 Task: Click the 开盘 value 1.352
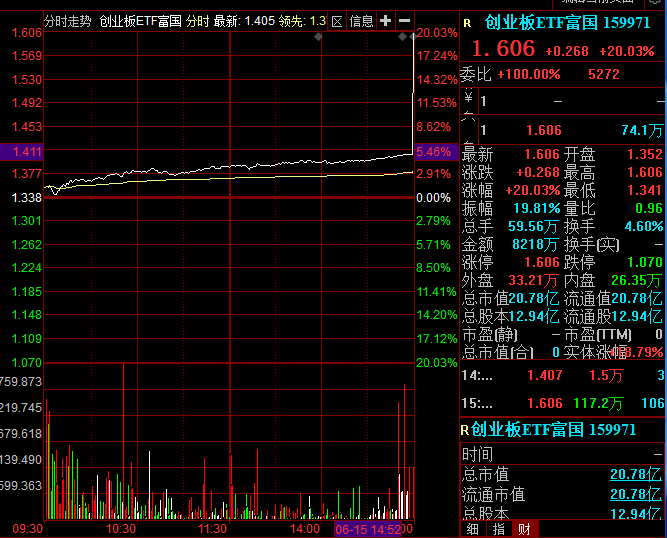point(645,154)
